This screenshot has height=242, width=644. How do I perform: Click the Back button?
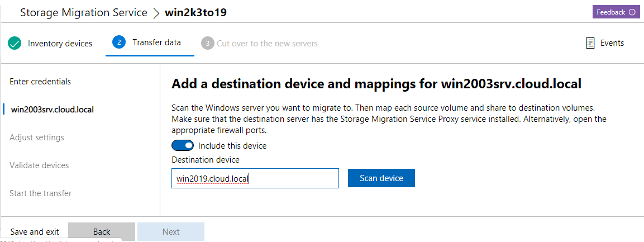click(x=102, y=231)
